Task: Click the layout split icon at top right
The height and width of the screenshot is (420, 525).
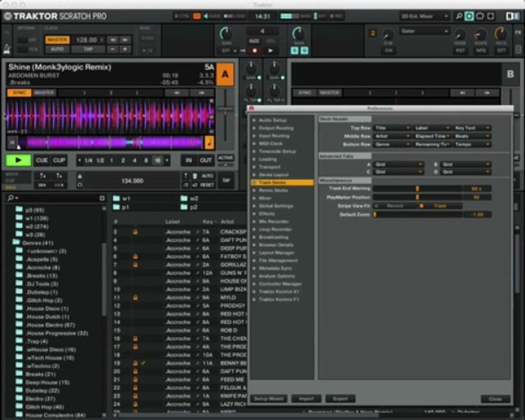Action: click(x=512, y=16)
